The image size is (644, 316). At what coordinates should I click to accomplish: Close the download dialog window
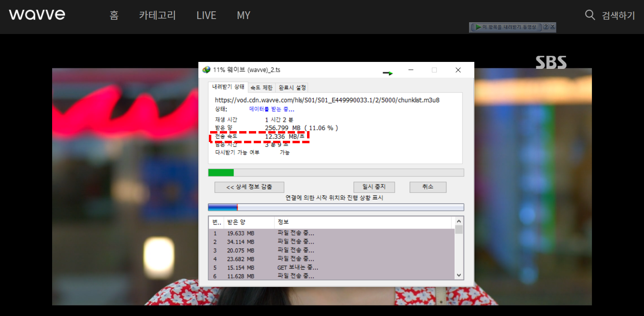coord(458,70)
